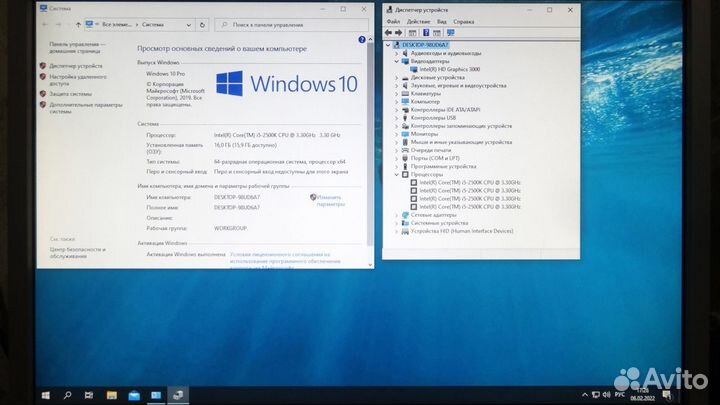Viewport: 720px width, 405px height.
Task: Expand Системные устройства node
Action: pos(397,223)
